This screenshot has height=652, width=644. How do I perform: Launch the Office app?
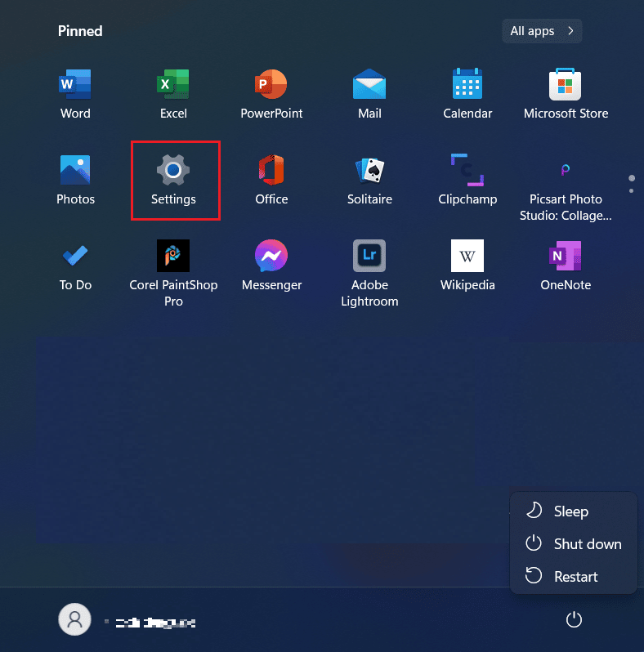pyautogui.click(x=271, y=180)
